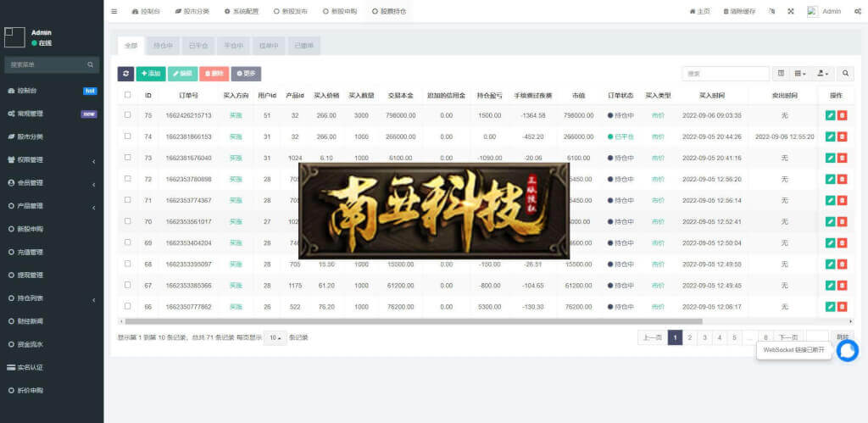Toggle the hamburger sidebar menu icon
868x423 pixels.
[114, 11]
